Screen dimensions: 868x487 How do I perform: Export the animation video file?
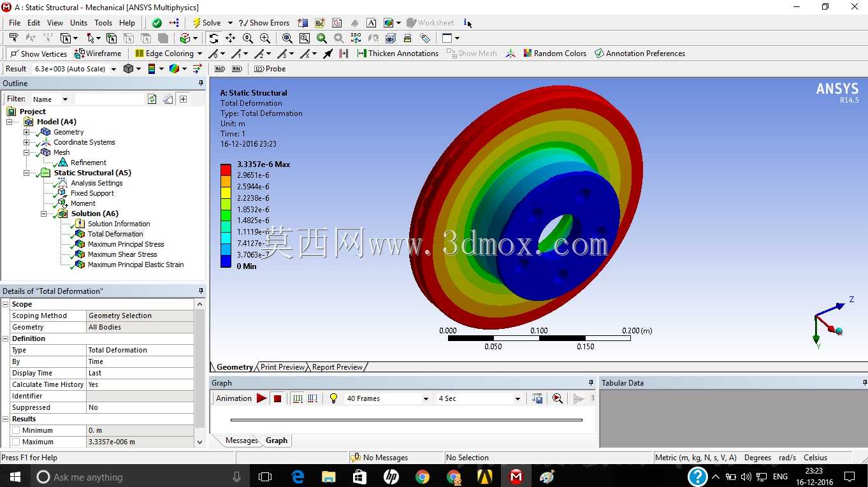(x=537, y=398)
